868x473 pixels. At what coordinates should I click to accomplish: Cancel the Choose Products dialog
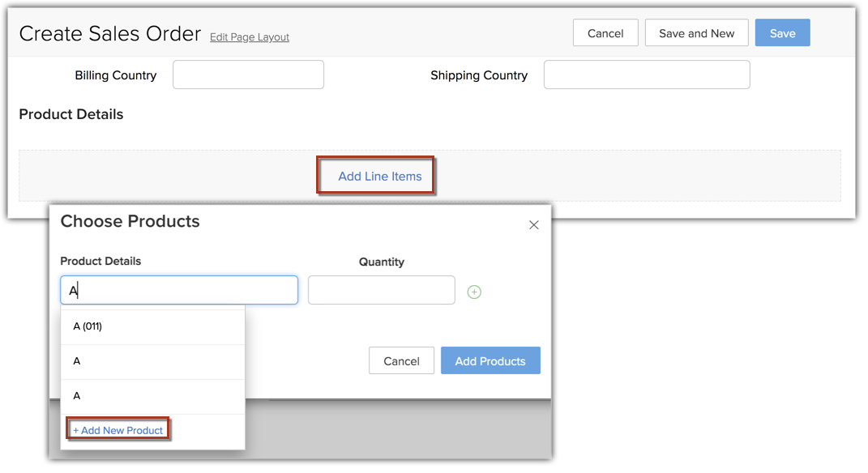401,361
